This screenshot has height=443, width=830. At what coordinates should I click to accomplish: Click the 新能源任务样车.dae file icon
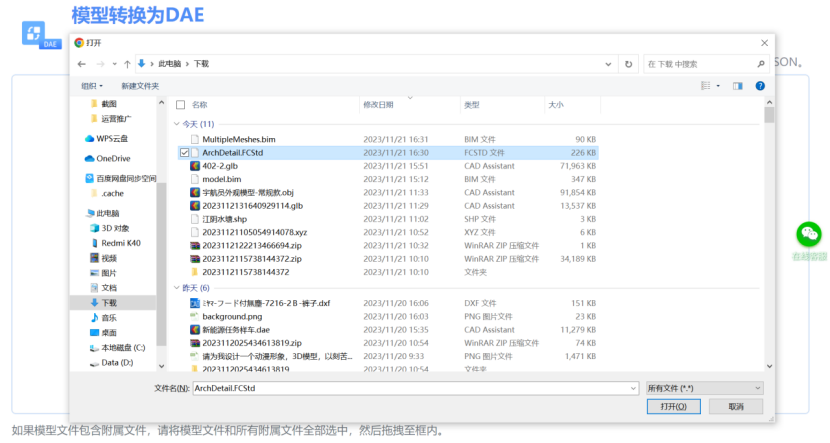point(195,330)
